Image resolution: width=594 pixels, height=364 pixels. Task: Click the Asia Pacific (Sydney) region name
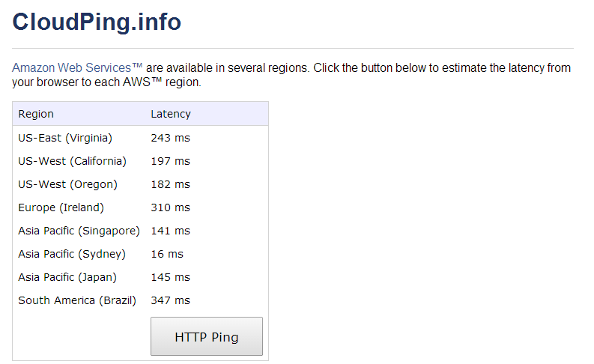click(72, 254)
